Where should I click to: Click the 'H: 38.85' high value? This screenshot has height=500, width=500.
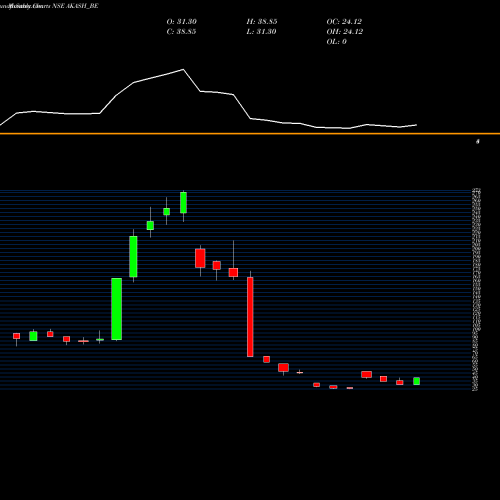click(262, 22)
